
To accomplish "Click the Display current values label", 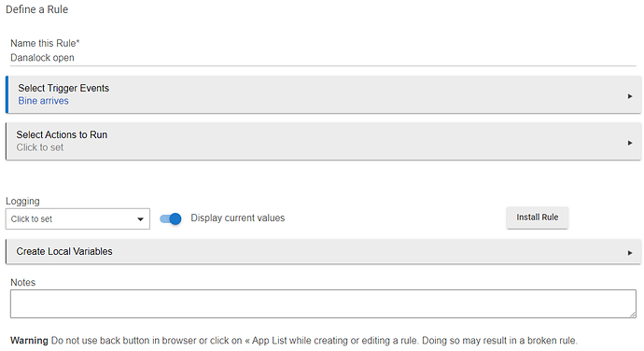I will (x=237, y=218).
